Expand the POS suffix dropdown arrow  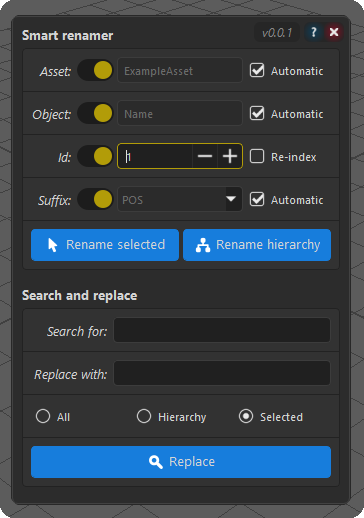[x=233, y=199]
